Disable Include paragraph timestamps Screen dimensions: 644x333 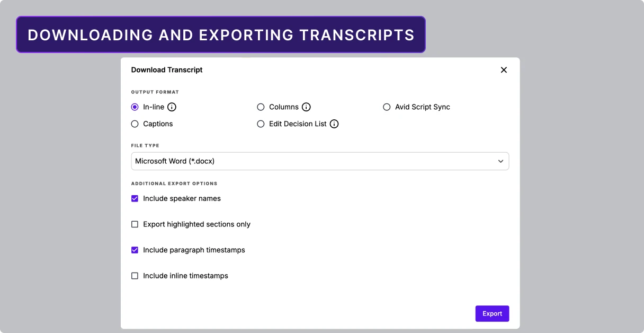click(135, 250)
